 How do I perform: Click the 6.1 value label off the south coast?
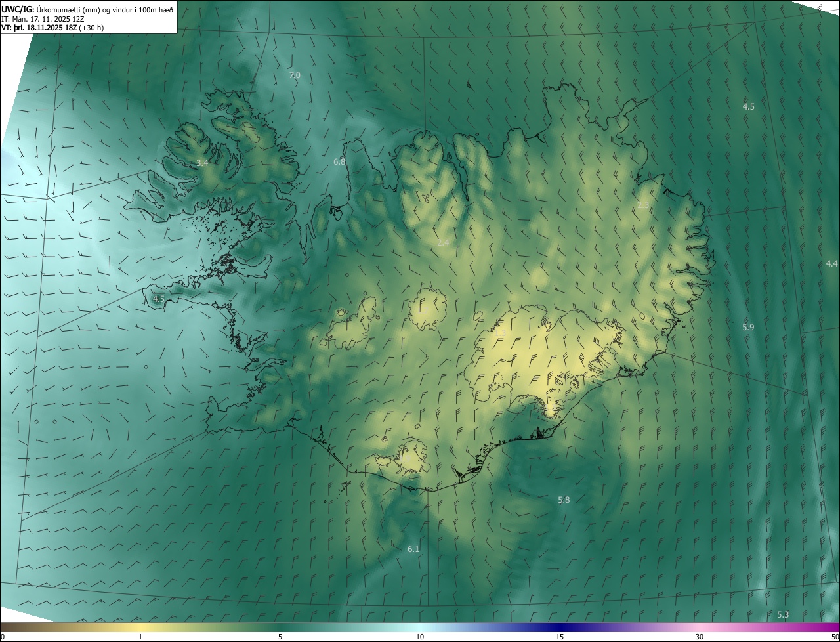(x=413, y=549)
